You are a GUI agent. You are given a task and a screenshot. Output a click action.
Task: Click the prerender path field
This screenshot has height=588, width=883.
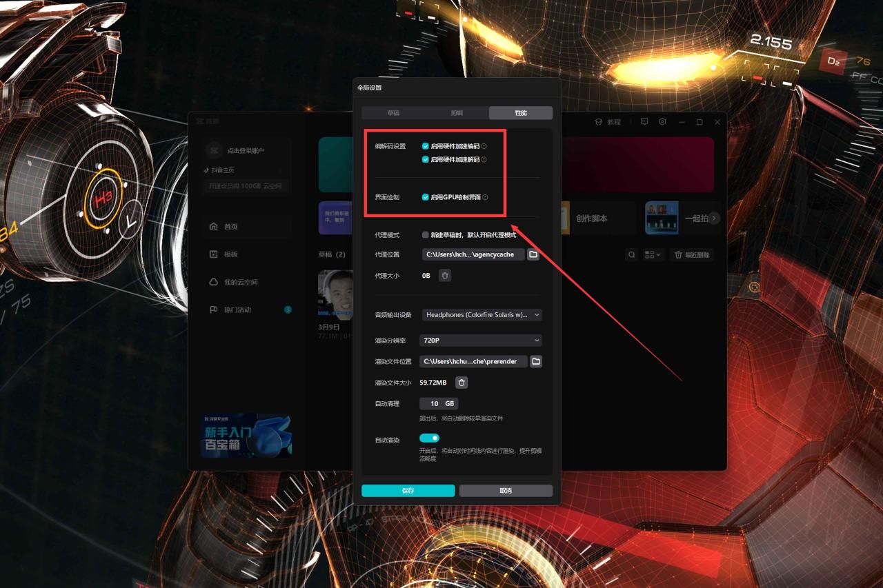[x=473, y=361]
